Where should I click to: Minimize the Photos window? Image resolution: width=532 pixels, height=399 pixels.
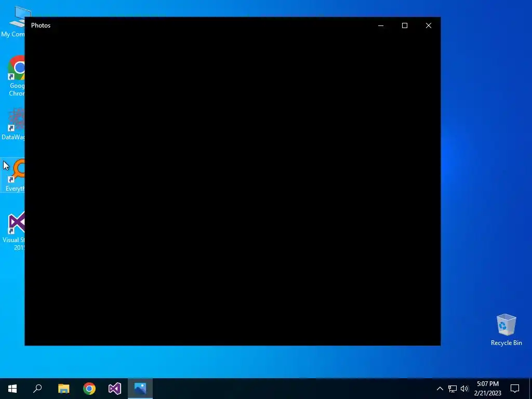[381, 25]
